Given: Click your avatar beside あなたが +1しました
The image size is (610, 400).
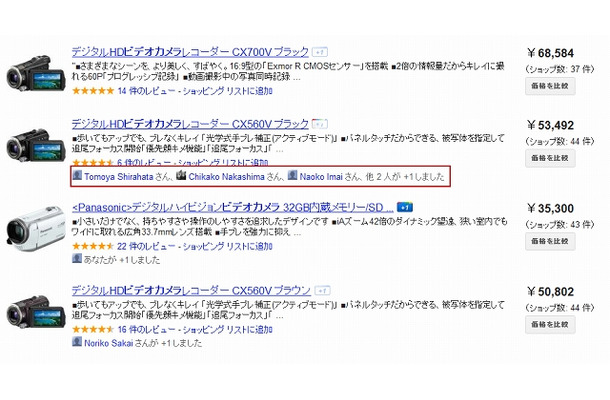Looking at the screenshot, I should 77,258.
